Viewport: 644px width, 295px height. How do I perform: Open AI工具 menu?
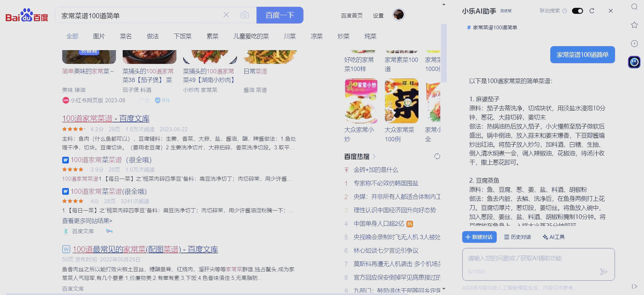554,237
